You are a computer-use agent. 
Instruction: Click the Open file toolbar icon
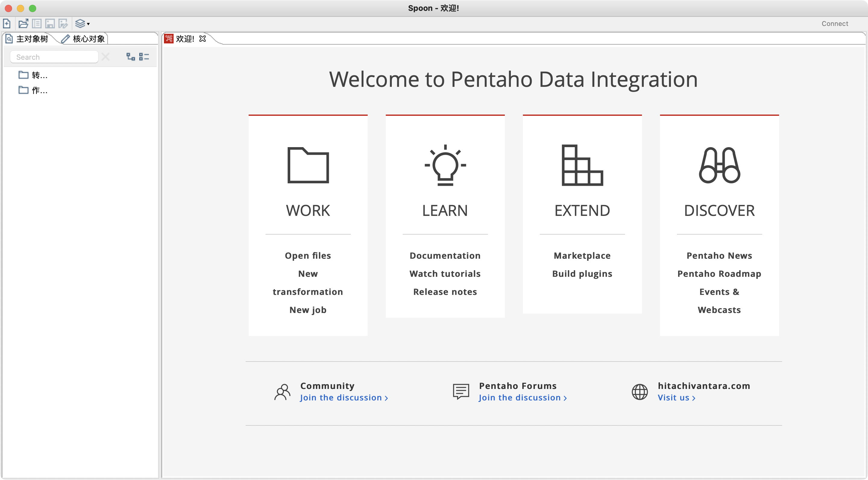point(23,24)
